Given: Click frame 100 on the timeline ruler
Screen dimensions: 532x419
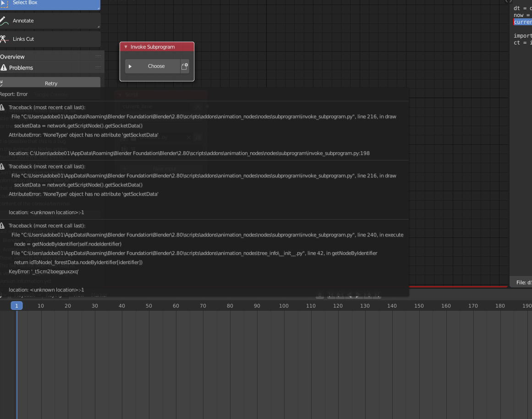Looking at the screenshot, I should coord(284,305).
